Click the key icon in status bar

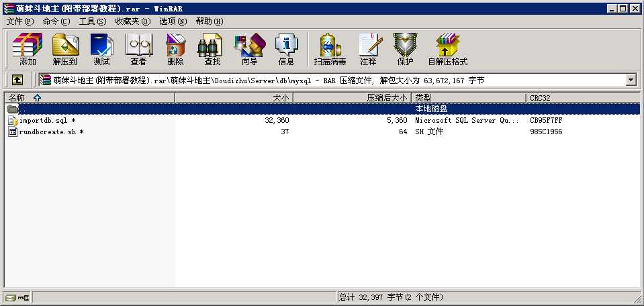pyautogui.click(x=23, y=298)
